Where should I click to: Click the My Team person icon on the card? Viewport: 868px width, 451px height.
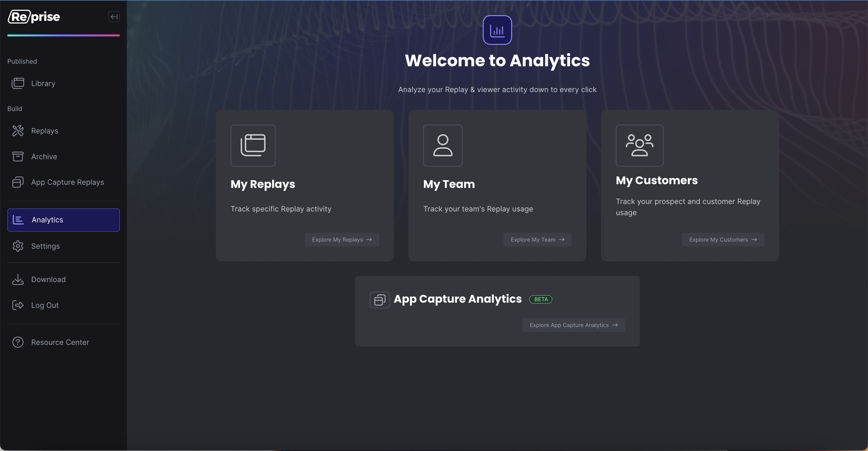click(x=443, y=145)
